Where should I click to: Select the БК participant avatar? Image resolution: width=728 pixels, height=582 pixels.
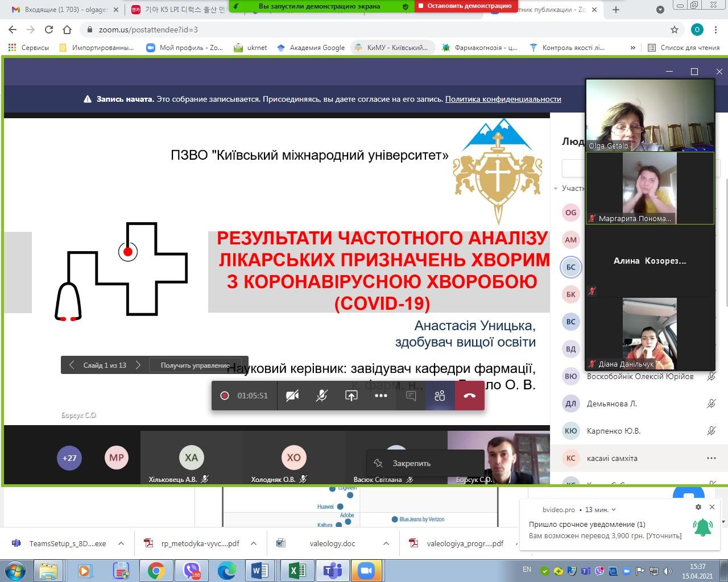pos(571,294)
